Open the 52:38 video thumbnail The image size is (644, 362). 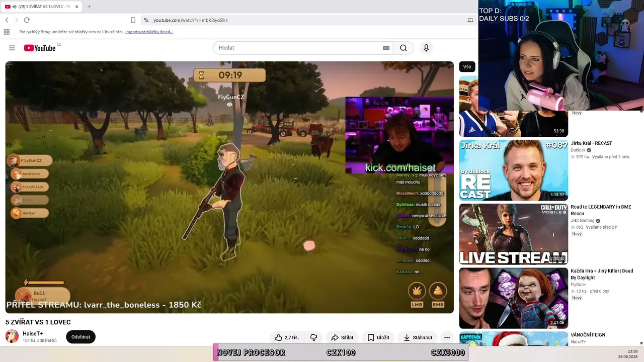click(x=513, y=124)
